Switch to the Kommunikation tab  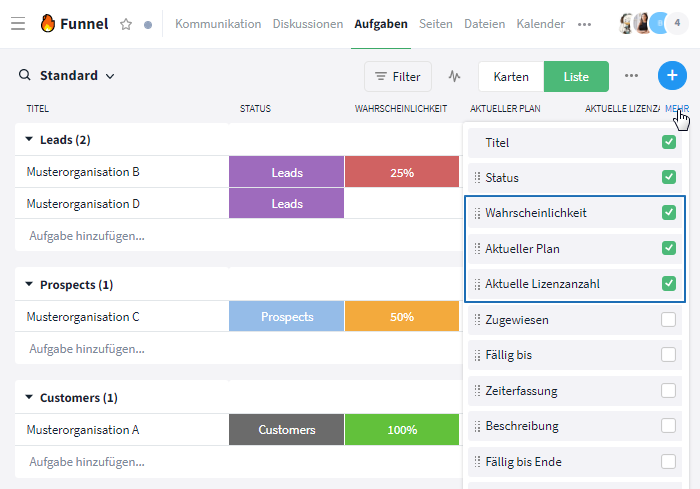pyautogui.click(x=218, y=24)
